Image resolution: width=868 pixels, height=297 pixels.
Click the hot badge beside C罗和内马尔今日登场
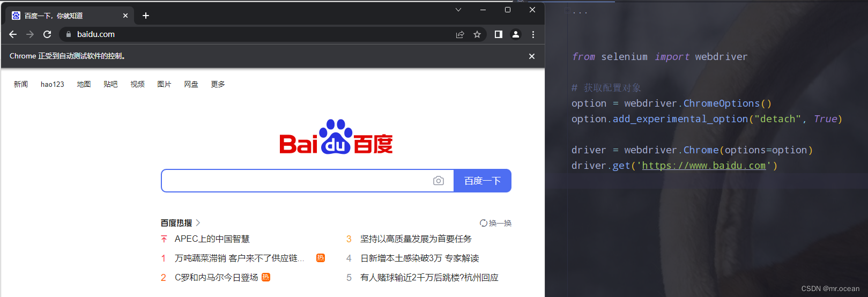266,277
